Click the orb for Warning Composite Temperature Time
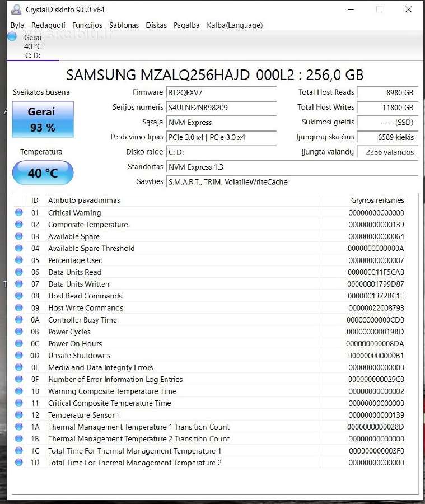Viewport: 425px width, 504px height. point(19,390)
